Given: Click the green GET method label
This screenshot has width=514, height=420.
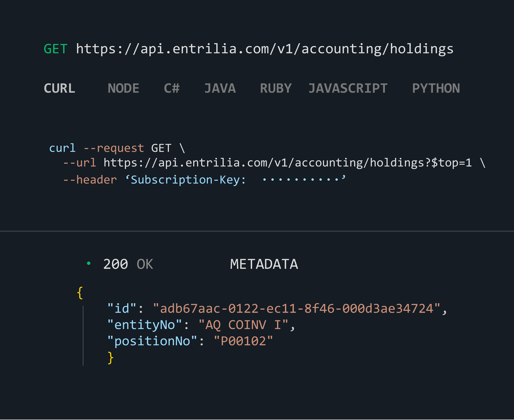Looking at the screenshot, I should pos(56,49).
